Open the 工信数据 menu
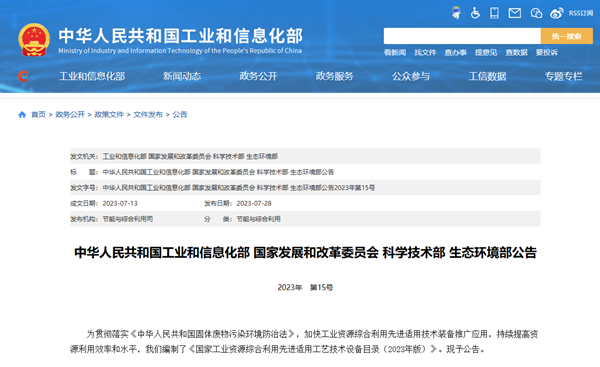The height and width of the screenshot is (367, 600). pyautogui.click(x=488, y=76)
